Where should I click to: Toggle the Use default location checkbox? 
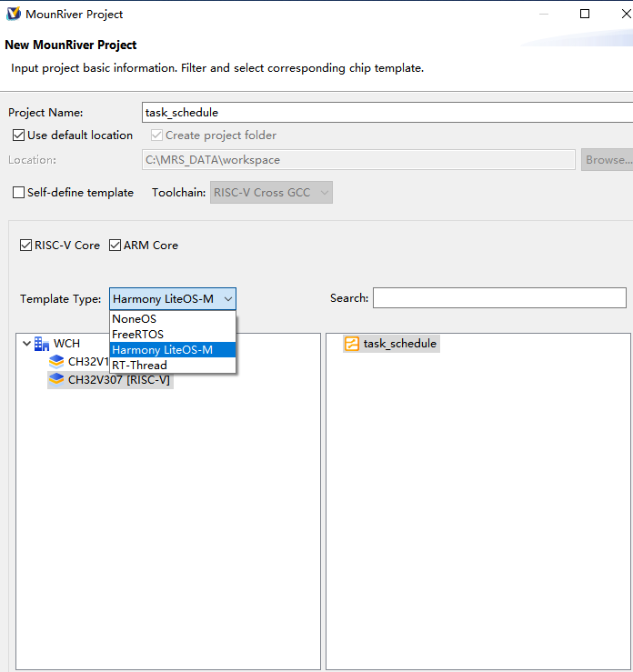click(18, 135)
